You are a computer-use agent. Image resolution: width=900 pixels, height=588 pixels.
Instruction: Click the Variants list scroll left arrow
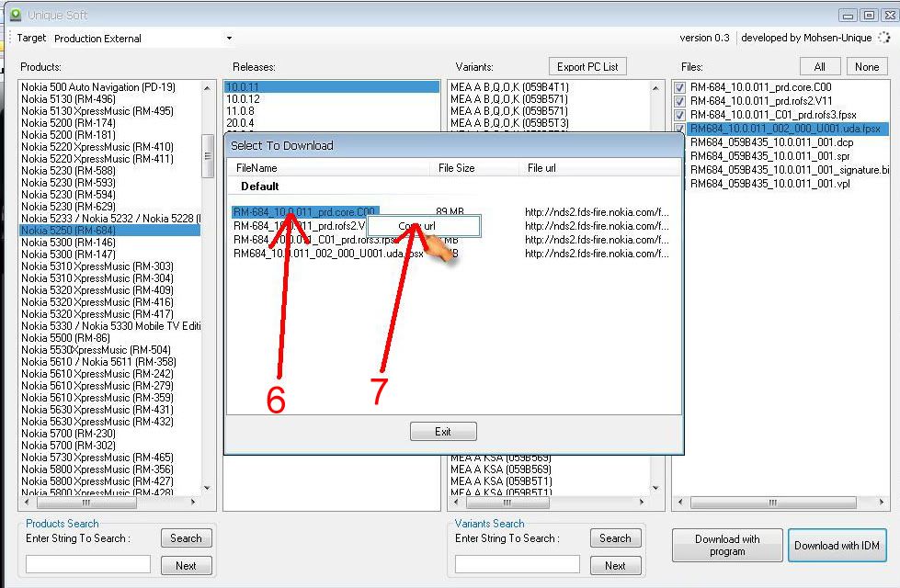[x=456, y=503]
